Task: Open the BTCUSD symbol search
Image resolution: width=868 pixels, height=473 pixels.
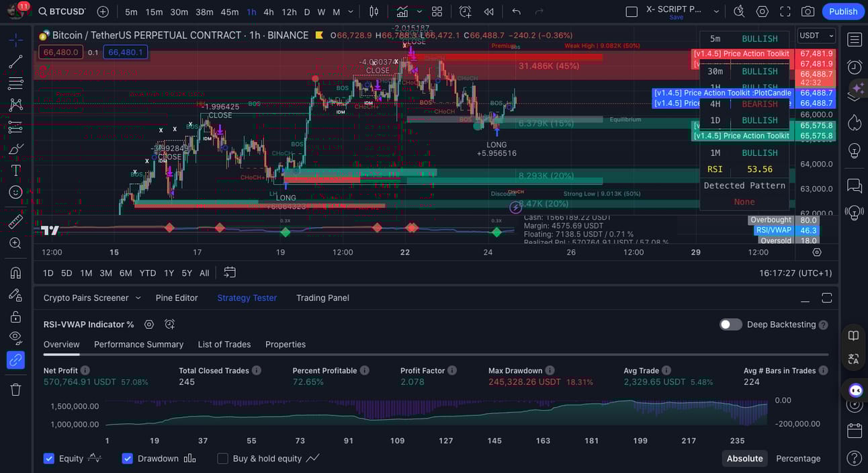Action: [62, 11]
